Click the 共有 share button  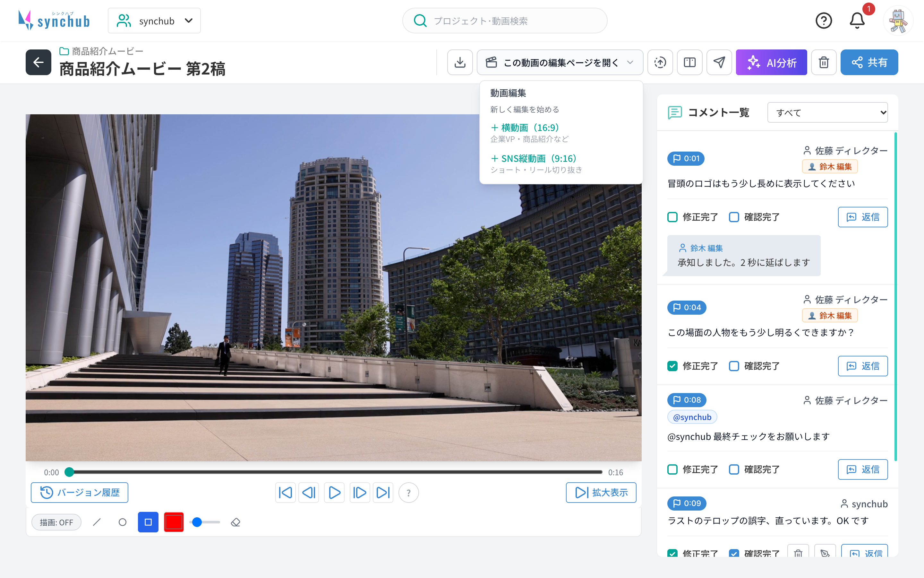point(869,62)
